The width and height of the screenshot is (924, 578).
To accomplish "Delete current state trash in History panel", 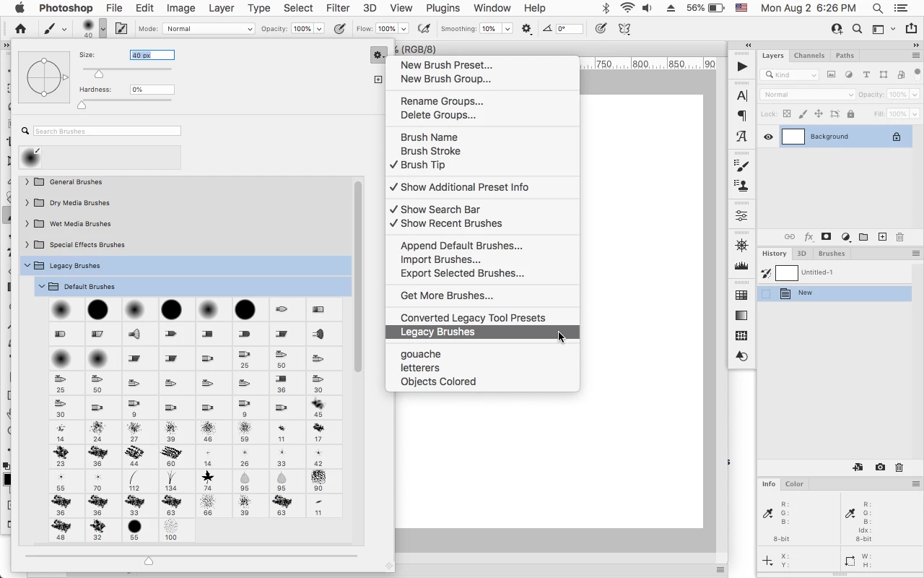I will click(x=899, y=467).
